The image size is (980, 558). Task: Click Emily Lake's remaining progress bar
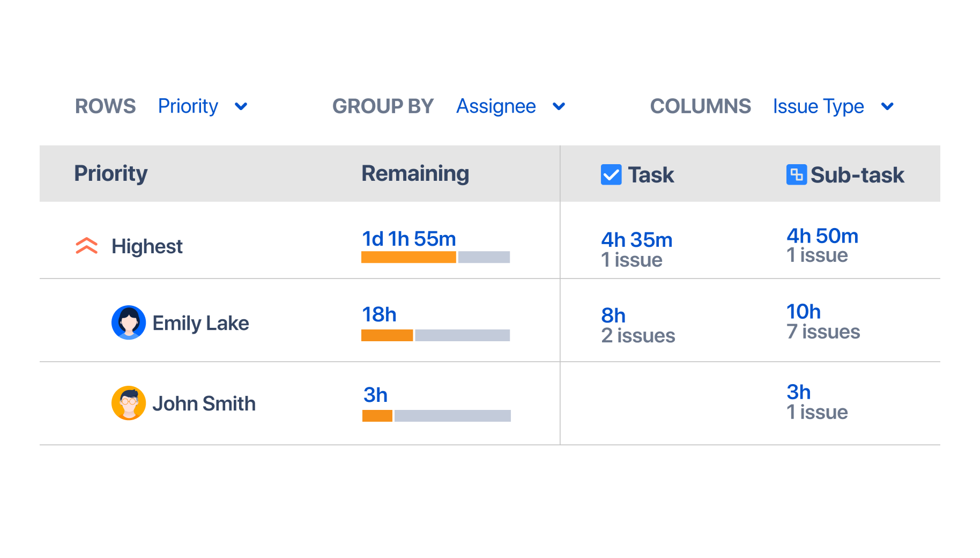point(435,335)
